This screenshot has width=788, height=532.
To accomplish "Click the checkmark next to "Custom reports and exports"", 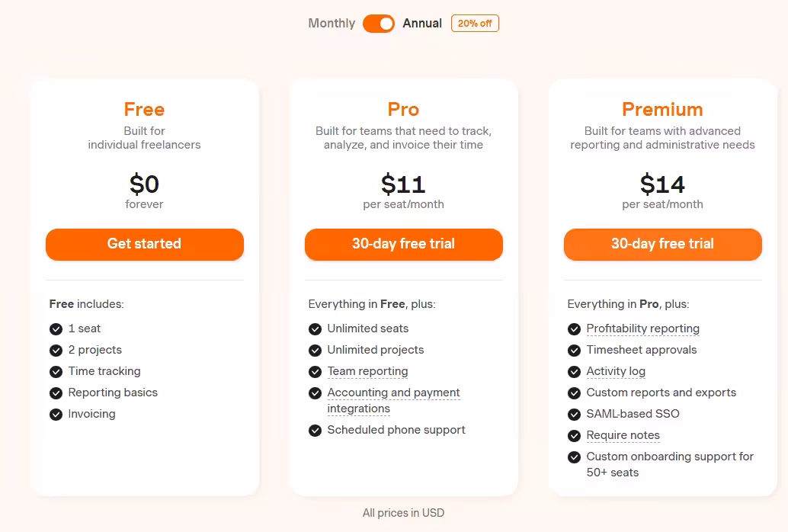I will coord(574,393).
